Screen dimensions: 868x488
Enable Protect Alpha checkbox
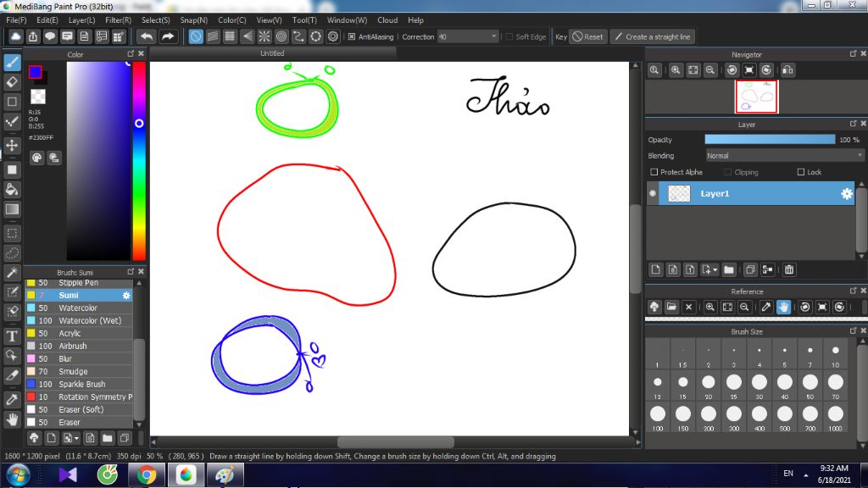click(654, 172)
